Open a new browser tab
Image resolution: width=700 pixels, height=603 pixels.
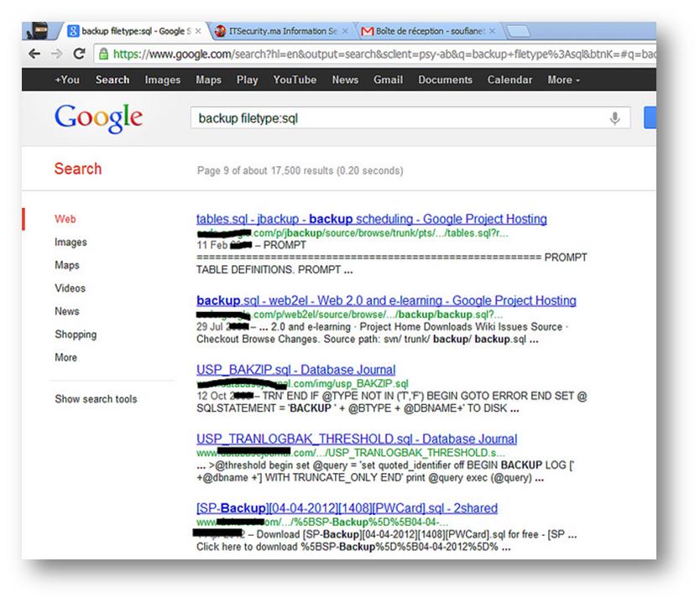(517, 32)
